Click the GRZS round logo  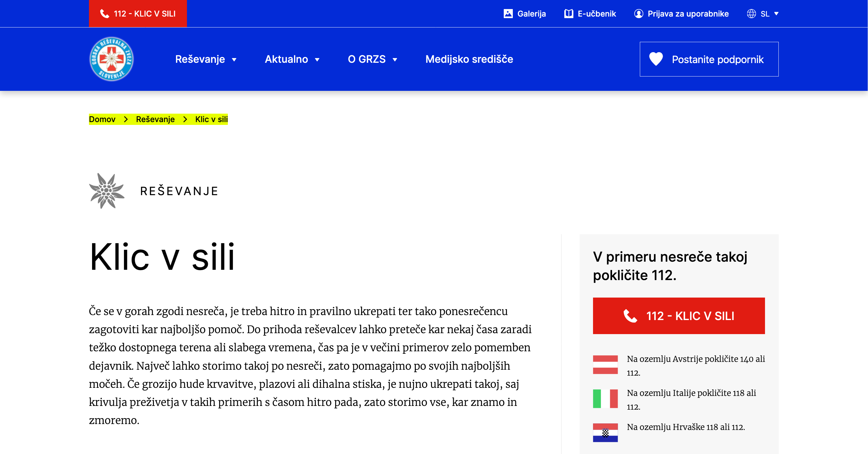(x=111, y=59)
